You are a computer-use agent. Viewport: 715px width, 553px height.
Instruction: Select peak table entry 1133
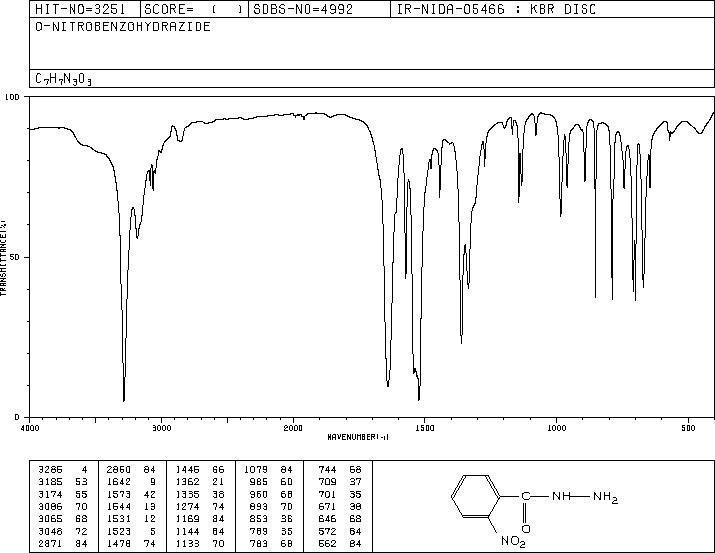coord(187,543)
